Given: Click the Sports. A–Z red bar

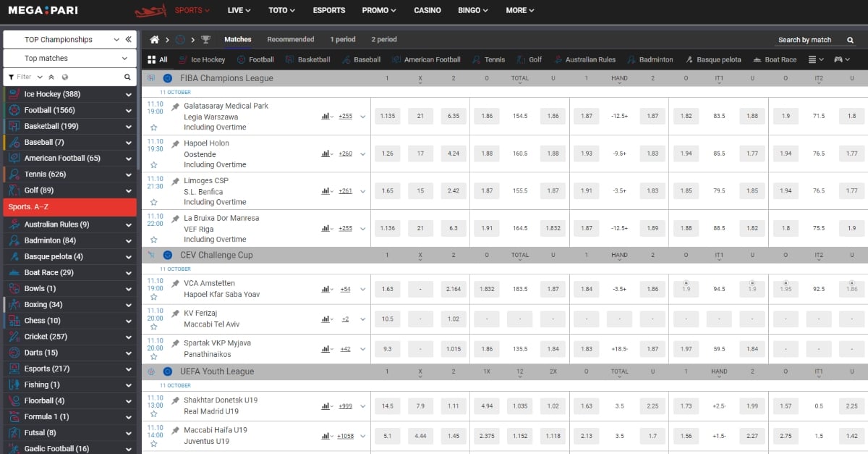Looking at the screenshot, I should click(69, 206).
